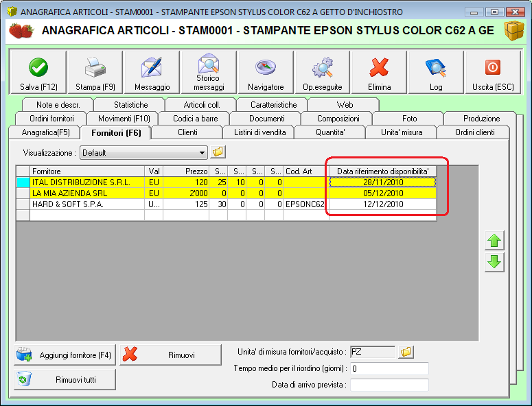The image size is (532, 406).
Task: Open Storico messaggi from toolbar
Action: pos(209,72)
